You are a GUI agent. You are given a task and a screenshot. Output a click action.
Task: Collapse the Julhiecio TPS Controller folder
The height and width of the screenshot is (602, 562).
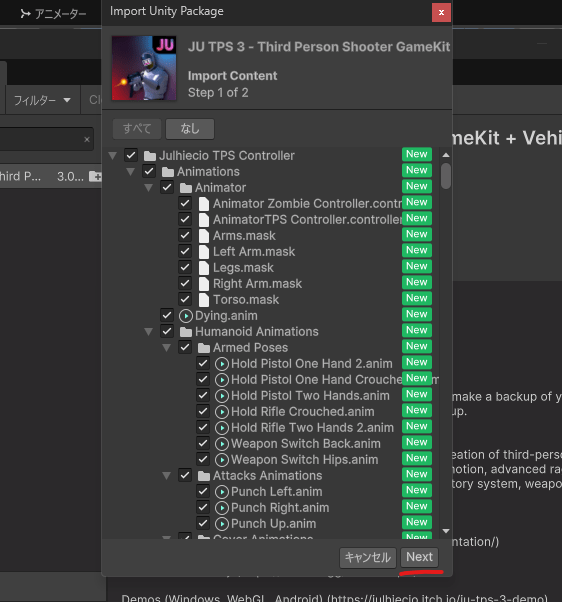pyautogui.click(x=112, y=155)
